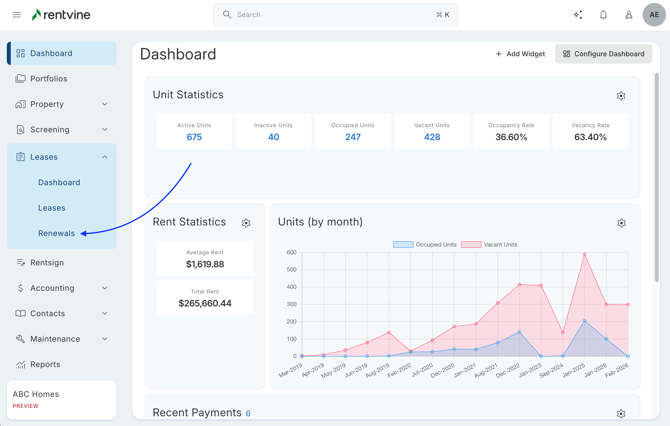Open the AE user avatar menu
The height and width of the screenshot is (426, 670).
653,15
